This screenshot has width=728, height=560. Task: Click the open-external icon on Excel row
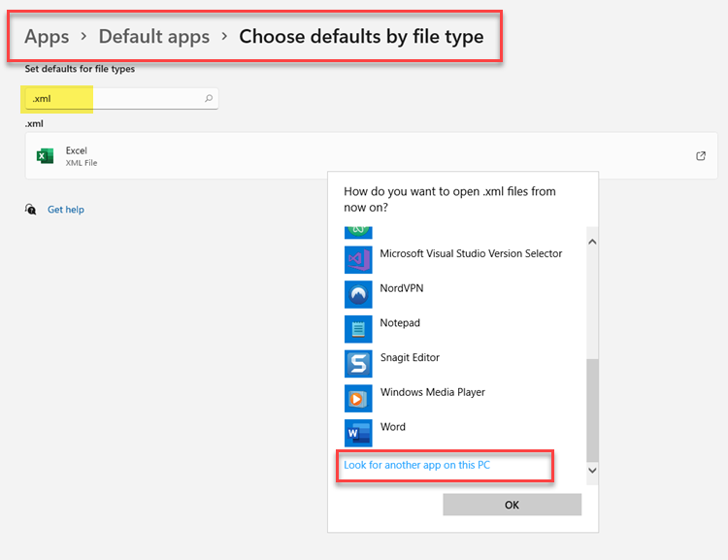tap(701, 156)
